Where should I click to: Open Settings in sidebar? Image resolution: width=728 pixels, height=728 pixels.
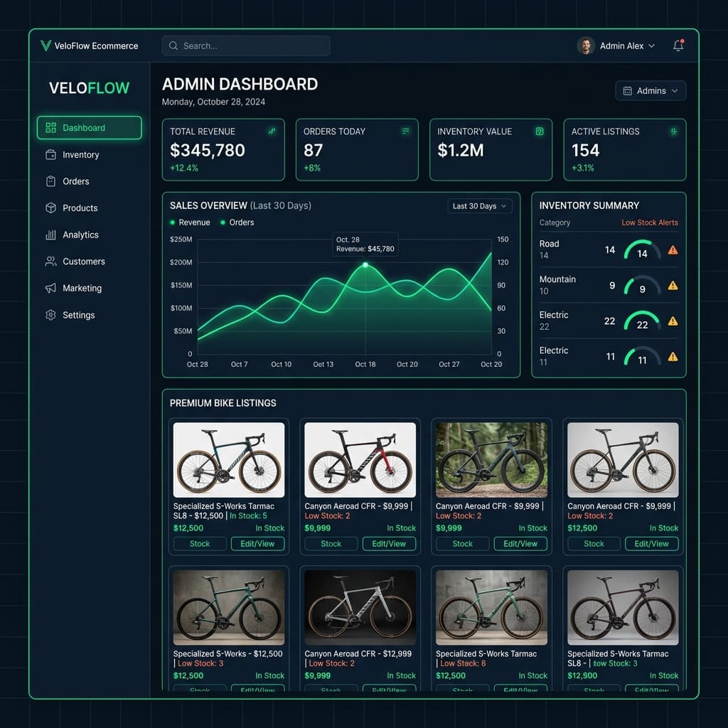(x=89, y=315)
